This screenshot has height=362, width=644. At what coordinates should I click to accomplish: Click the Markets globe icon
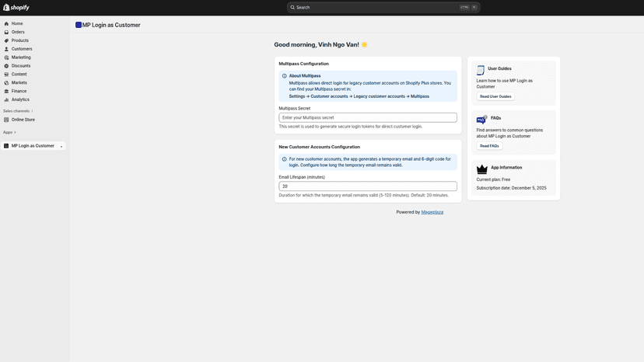click(6, 83)
